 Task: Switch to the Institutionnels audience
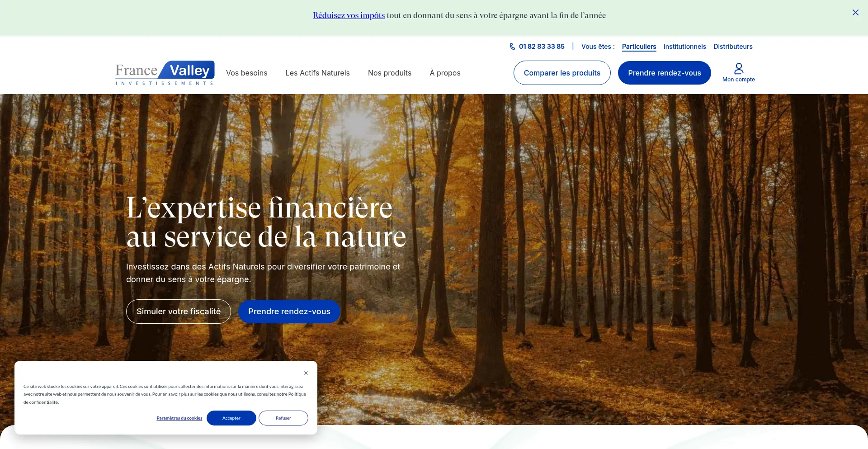pyautogui.click(x=685, y=47)
